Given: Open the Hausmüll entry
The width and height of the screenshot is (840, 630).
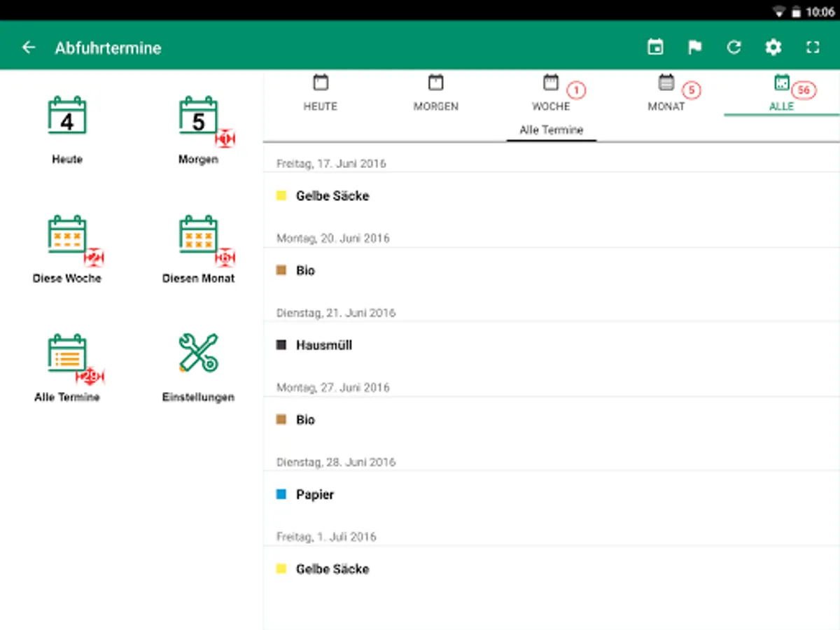Looking at the screenshot, I should [552, 345].
